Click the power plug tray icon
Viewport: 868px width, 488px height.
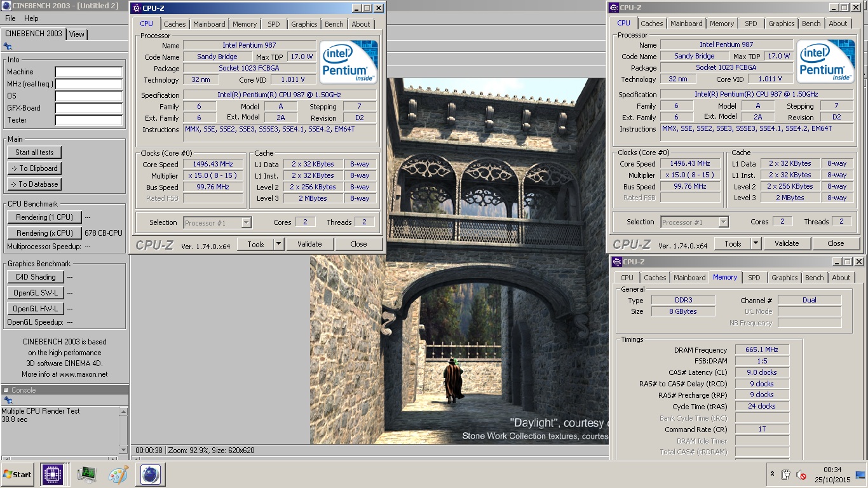coord(786,475)
